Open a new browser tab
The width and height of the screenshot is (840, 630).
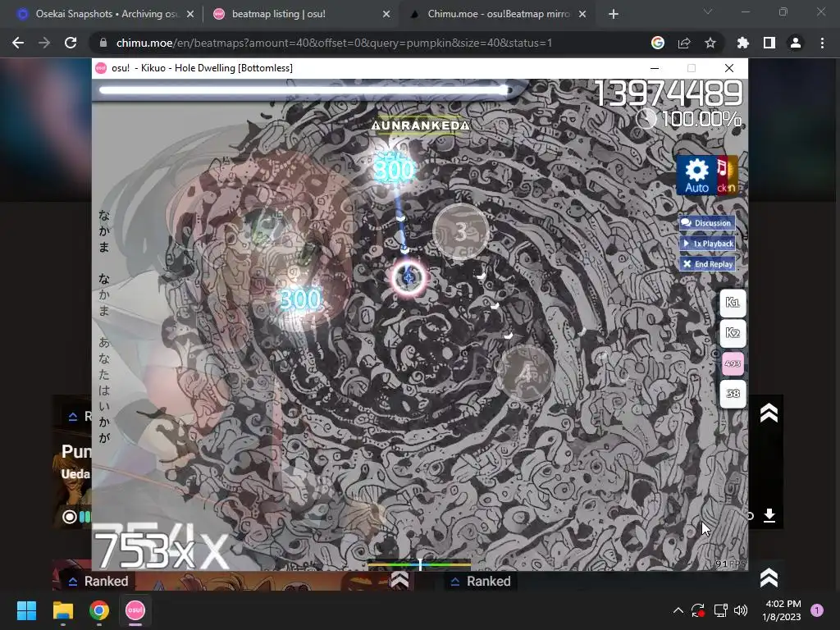(x=614, y=15)
